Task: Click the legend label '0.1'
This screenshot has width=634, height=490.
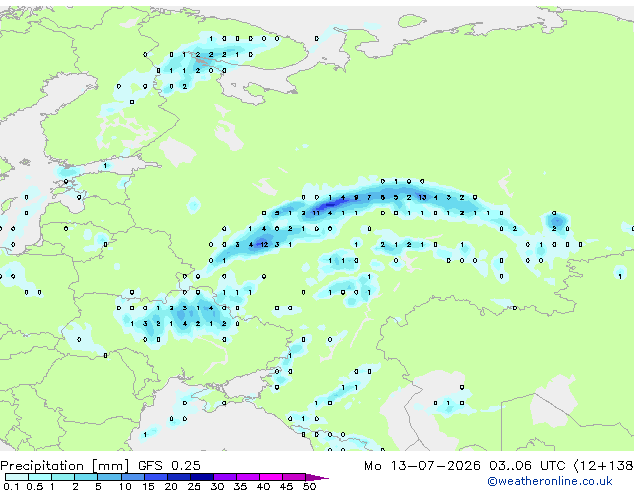Action: point(11,486)
